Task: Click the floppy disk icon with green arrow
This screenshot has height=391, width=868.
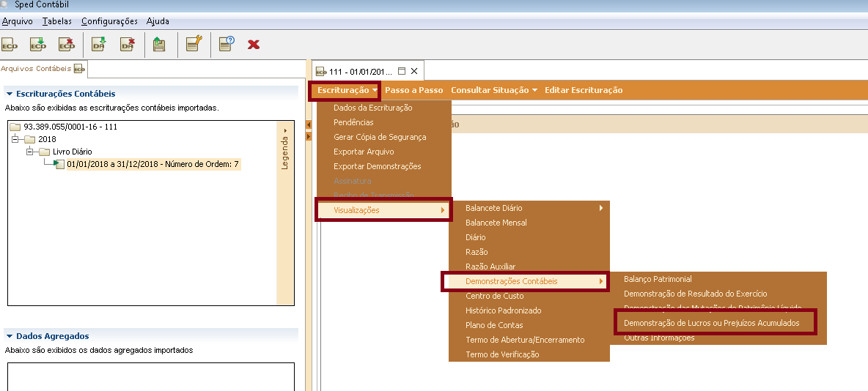Action: [x=159, y=45]
